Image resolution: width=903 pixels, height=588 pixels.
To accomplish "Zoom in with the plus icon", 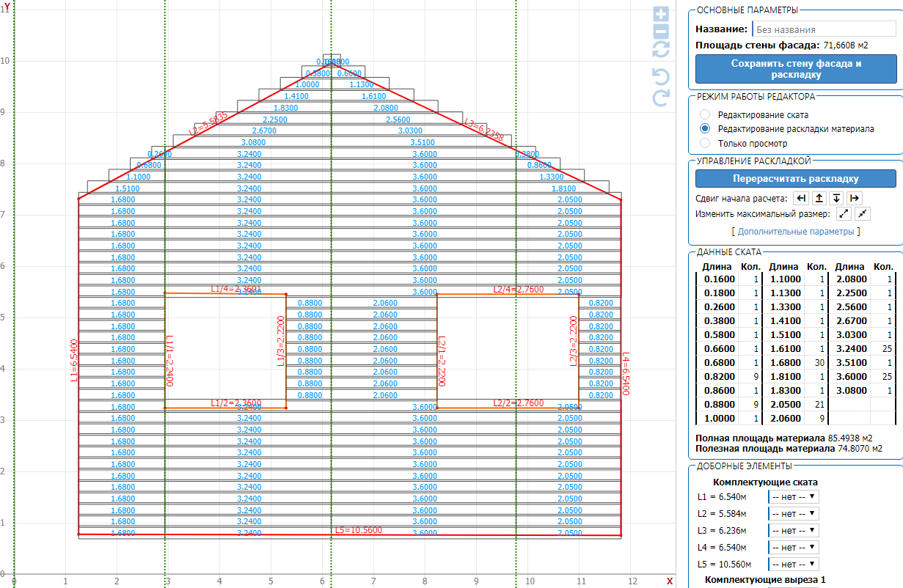I will (x=661, y=14).
